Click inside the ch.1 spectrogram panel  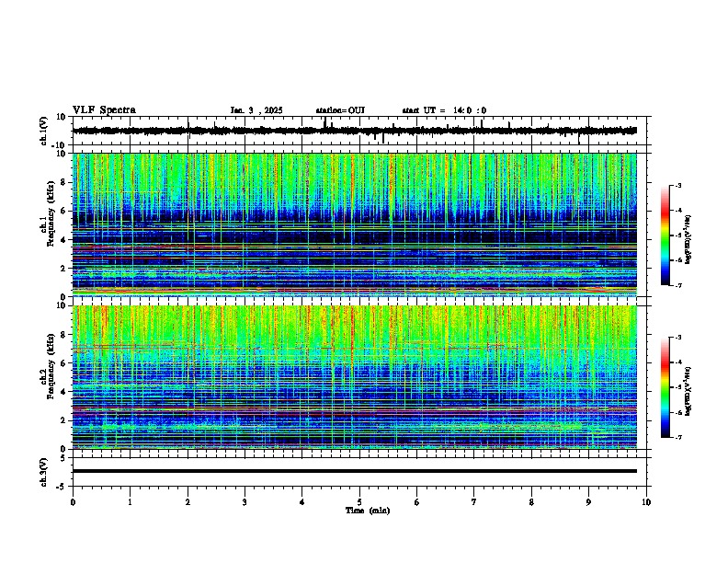click(x=354, y=224)
